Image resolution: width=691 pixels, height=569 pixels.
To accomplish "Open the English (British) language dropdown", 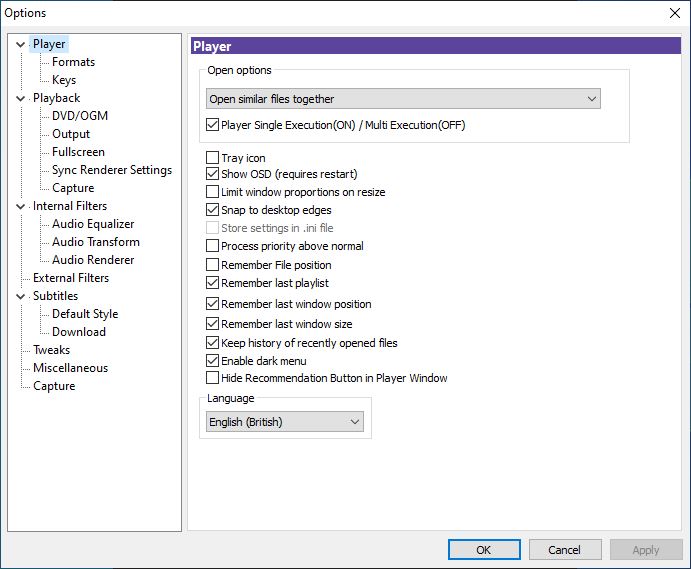I will coord(285,422).
